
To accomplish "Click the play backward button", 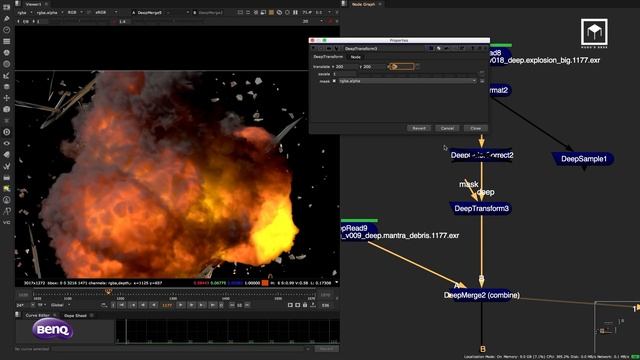I will tap(153, 305).
